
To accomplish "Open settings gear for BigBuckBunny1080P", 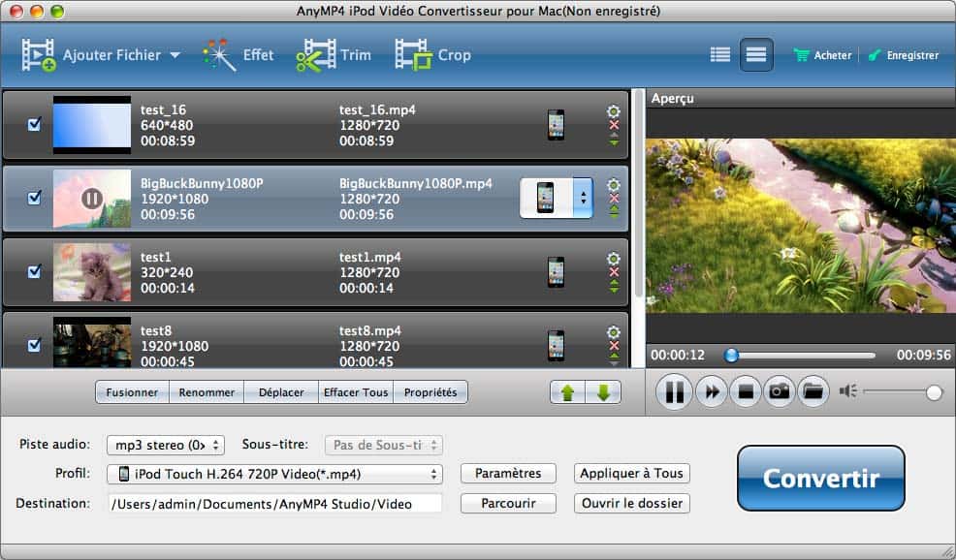I will (x=614, y=184).
